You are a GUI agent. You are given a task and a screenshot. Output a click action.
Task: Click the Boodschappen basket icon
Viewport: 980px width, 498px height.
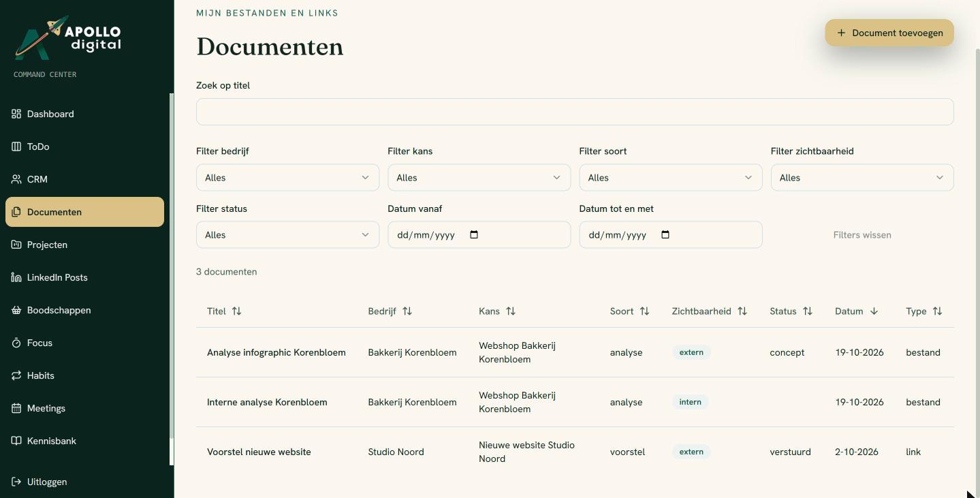(16, 310)
